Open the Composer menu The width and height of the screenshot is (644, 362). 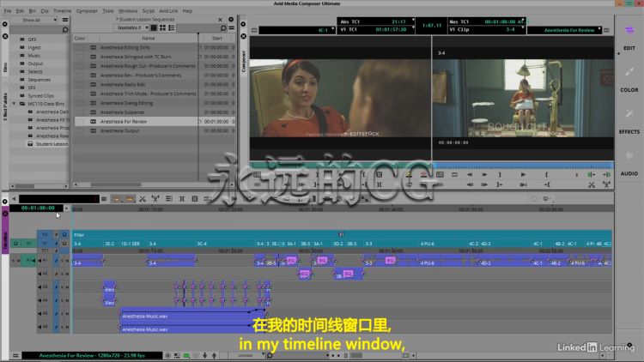(87, 11)
